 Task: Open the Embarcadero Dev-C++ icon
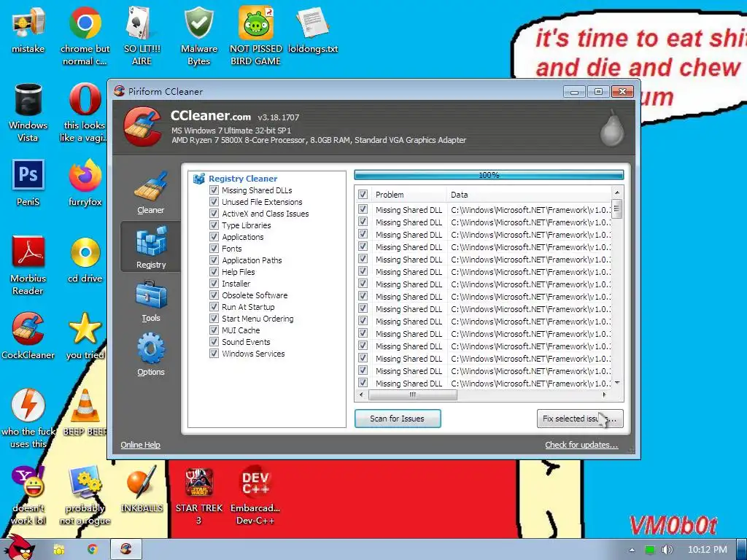pos(256,495)
